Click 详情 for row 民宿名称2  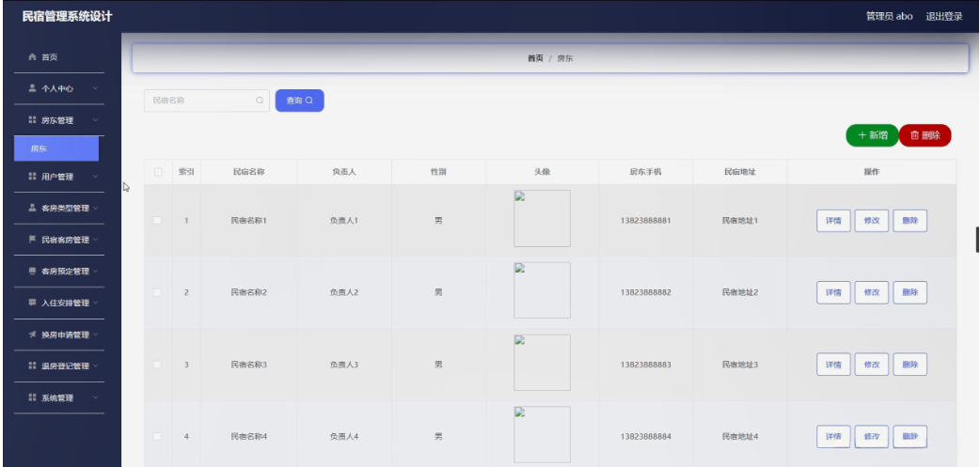pyautogui.click(x=833, y=292)
